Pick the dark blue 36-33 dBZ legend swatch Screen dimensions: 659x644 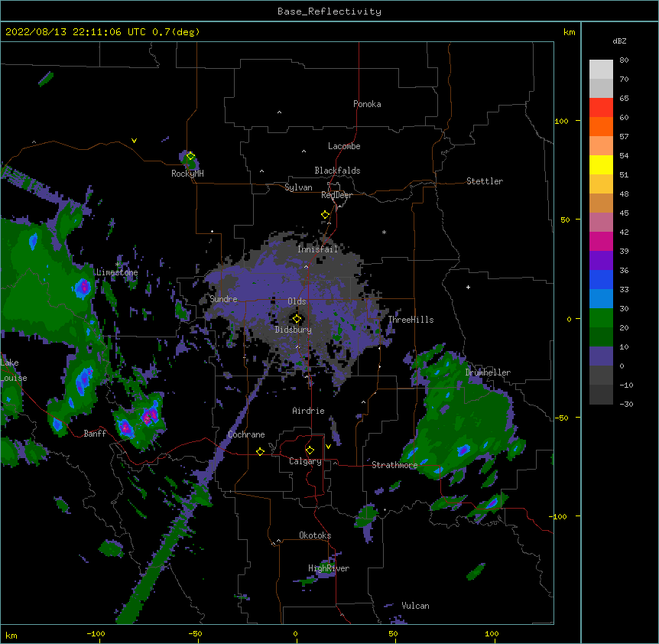point(601,280)
